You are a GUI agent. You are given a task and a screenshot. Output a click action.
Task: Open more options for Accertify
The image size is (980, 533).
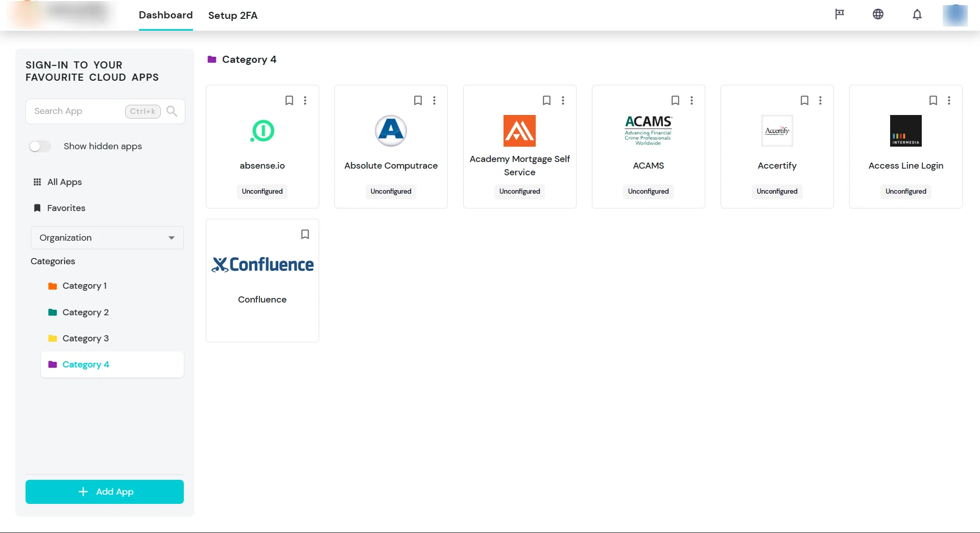[820, 101]
